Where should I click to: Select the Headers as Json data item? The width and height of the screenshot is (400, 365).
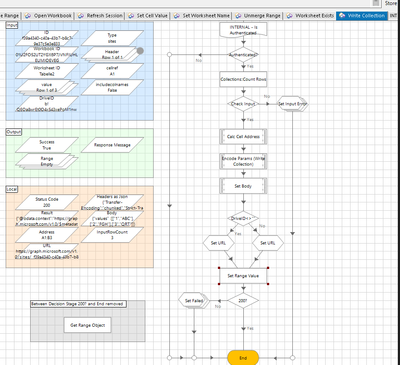coord(112,202)
